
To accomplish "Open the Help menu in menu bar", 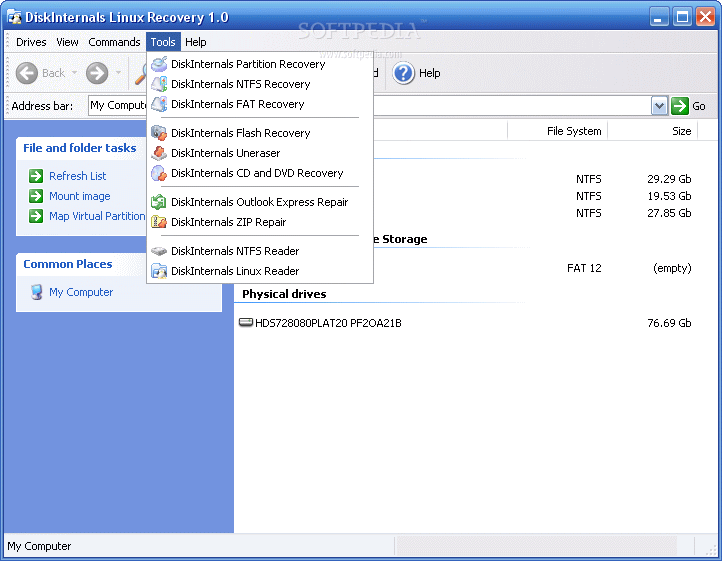I will [x=196, y=42].
